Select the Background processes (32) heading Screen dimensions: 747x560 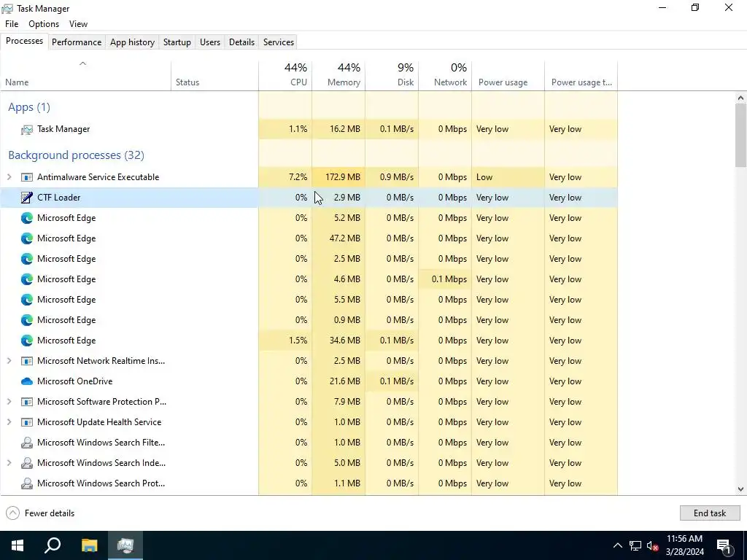tap(76, 155)
